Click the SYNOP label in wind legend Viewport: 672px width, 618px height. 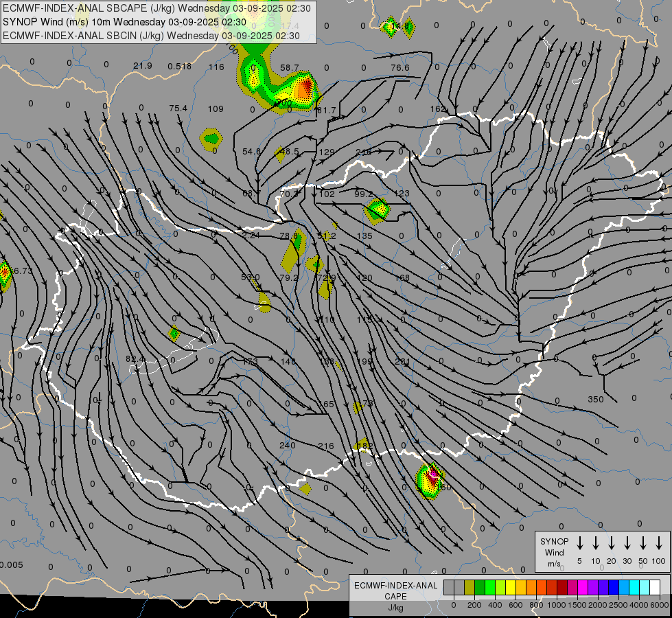[554, 541]
